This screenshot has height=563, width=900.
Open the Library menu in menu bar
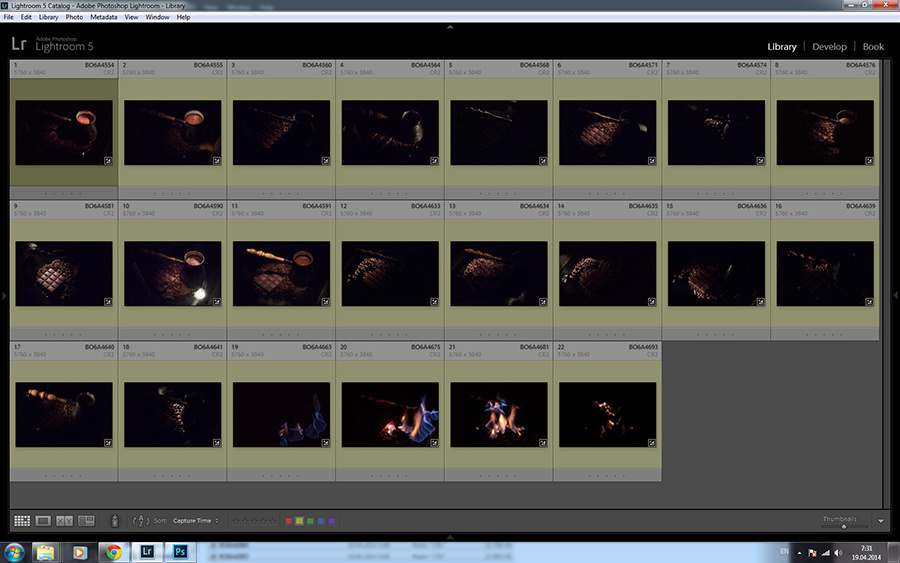(47, 17)
